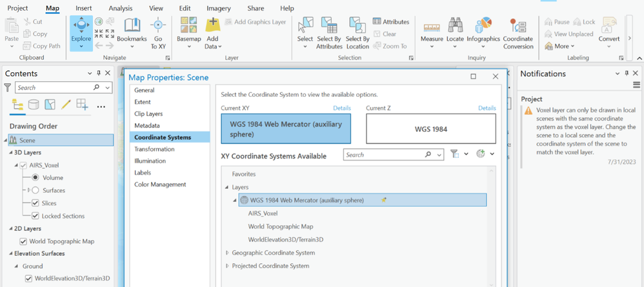Open Select By Attributes
Viewport: 644px width, 287px height.
[329, 34]
